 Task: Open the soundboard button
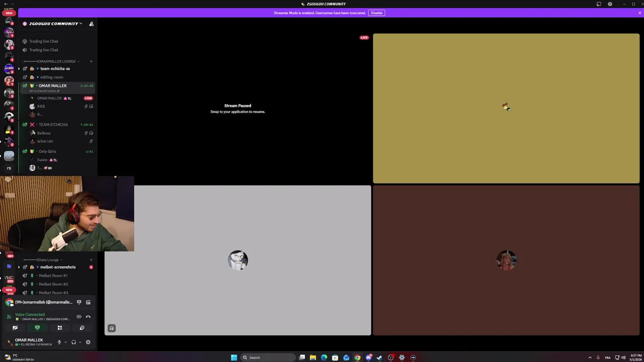click(82, 328)
